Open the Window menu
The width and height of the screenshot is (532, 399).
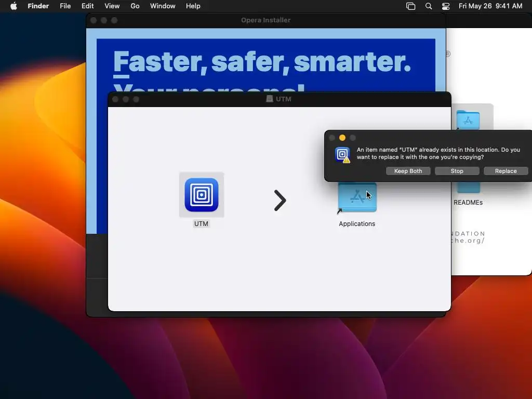(163, 6)
